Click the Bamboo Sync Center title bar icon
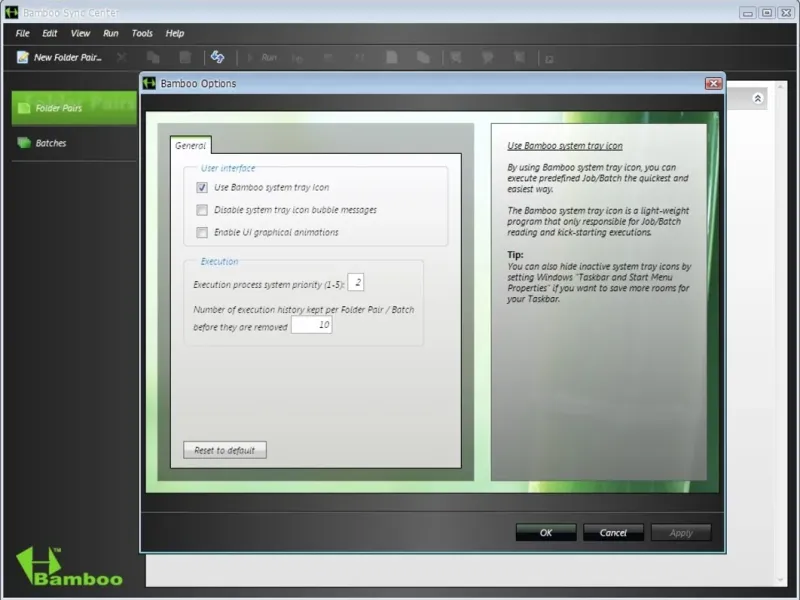800x600 pixels. 11,12
